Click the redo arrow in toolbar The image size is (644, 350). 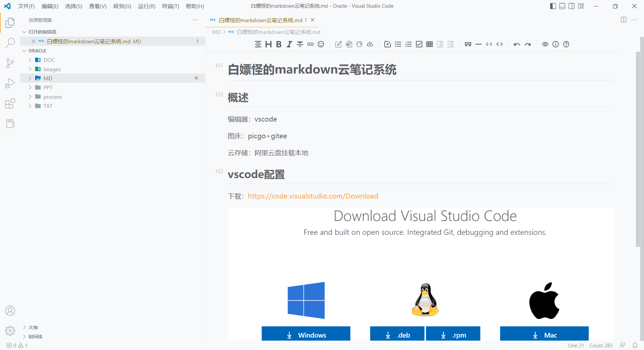pos(528,44)
